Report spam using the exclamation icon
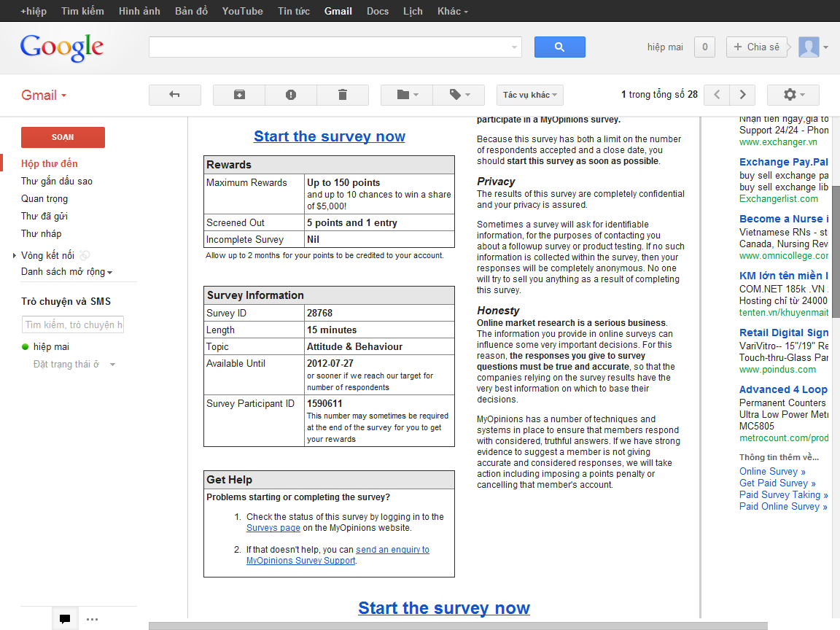 [x=291, y=95]
